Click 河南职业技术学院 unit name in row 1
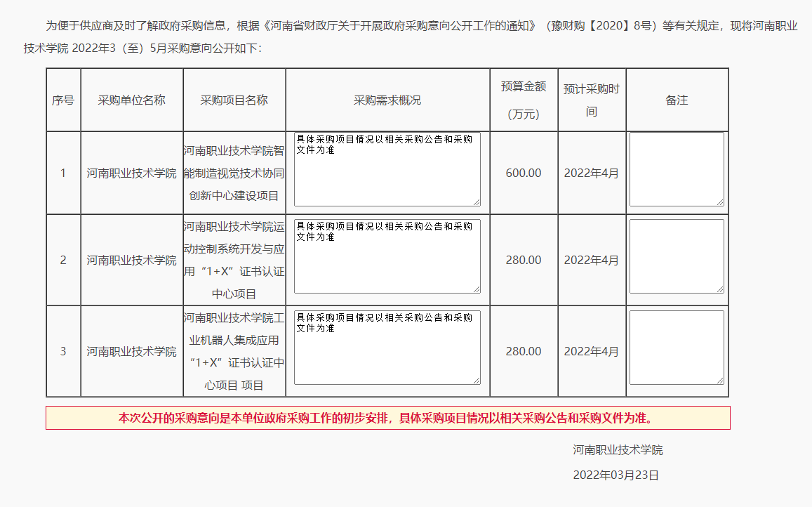Screen dimensions: 812x507 coord(131,173)
